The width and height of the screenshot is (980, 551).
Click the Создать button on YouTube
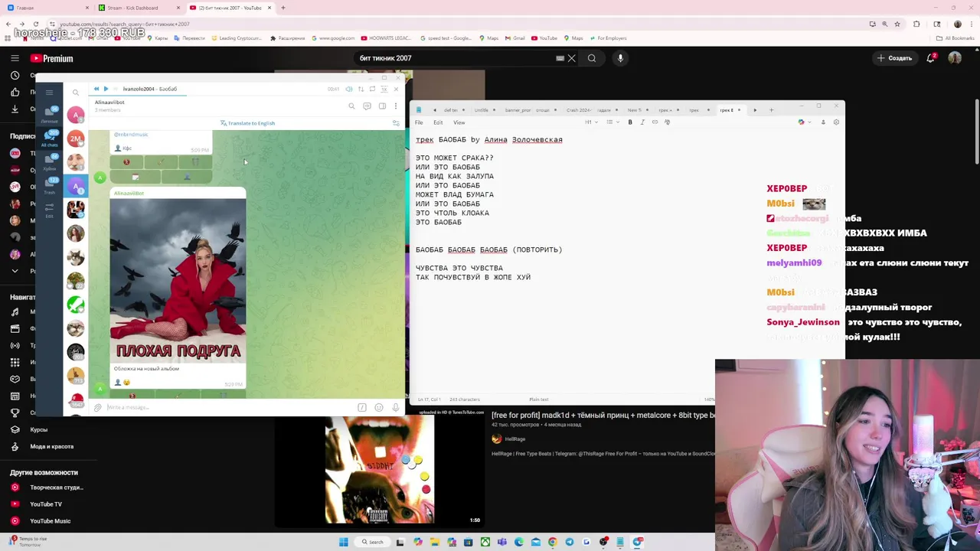point(895,58)
